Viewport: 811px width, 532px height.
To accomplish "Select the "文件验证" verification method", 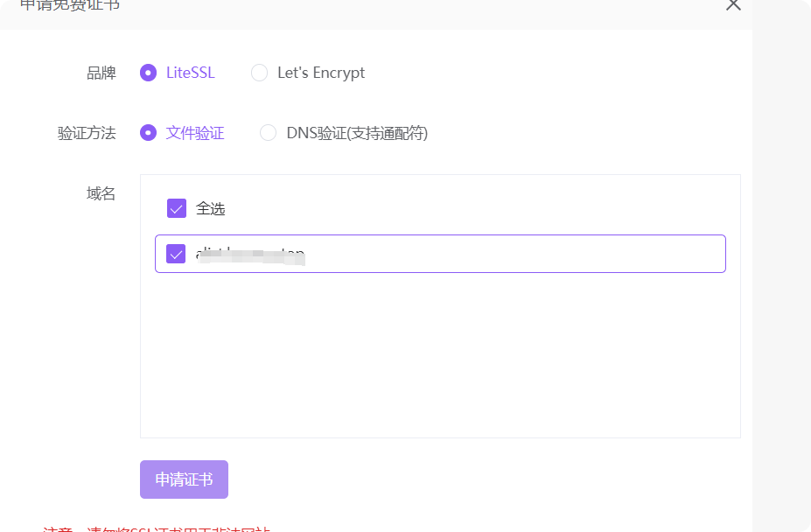I will [x=148, y=133].
